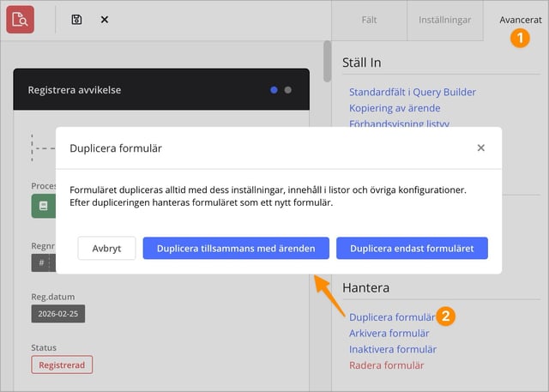Screen dimensions: 549x392
Task: Click the green process book icon
Action: coord(44,206)
